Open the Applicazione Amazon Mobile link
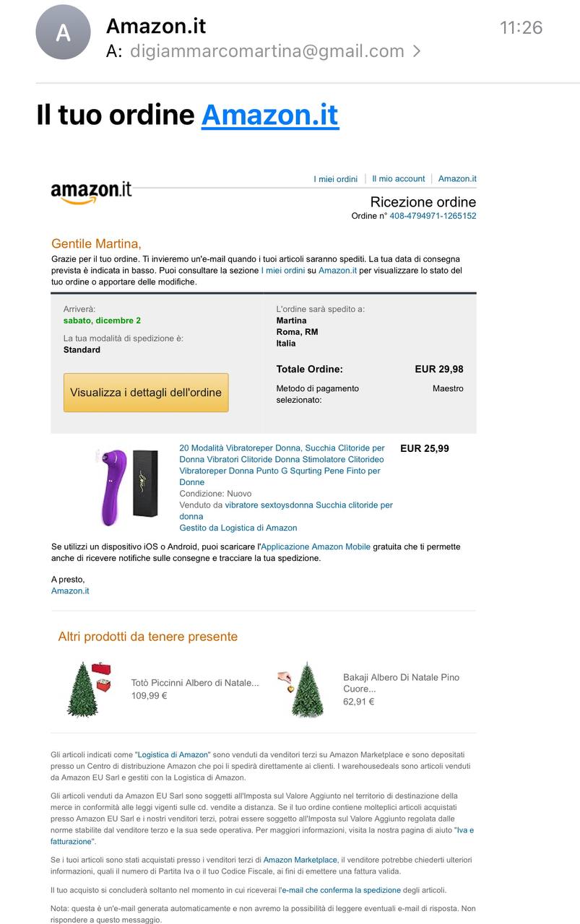This screenshot has width=580, height=924. pos(316,546)
